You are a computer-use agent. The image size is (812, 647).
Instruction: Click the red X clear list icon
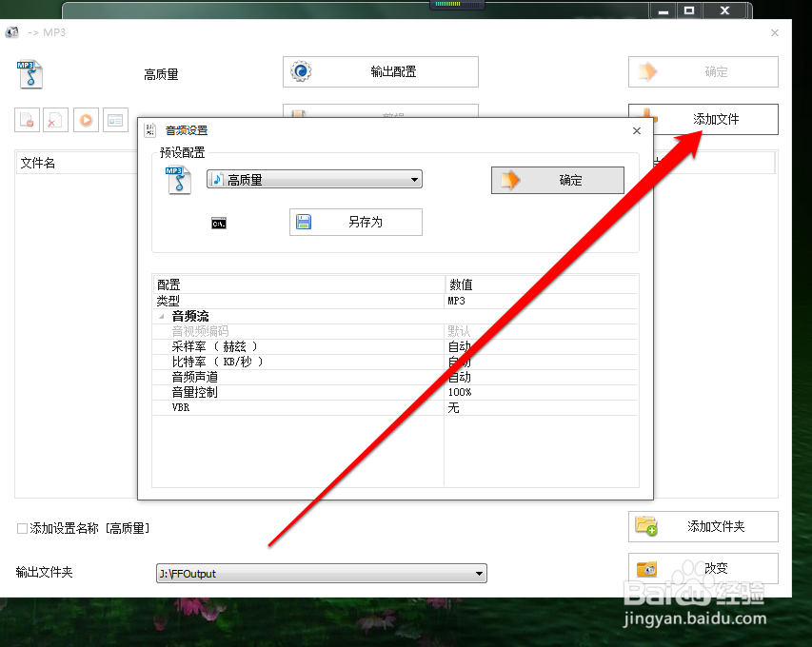point(55,119)
